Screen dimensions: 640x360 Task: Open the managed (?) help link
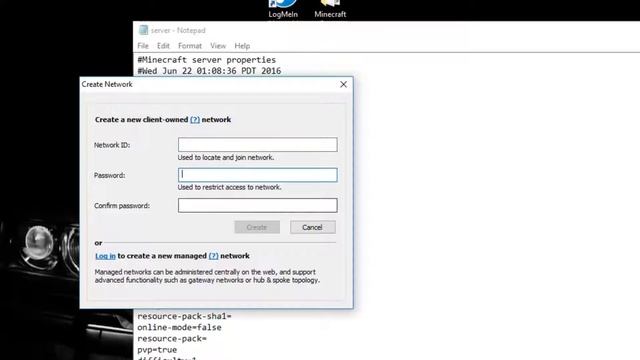pos(213,256)
